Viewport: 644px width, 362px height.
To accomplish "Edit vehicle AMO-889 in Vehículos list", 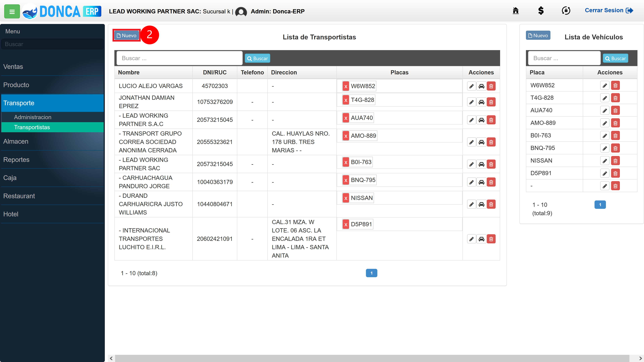I will pos(605,123).
